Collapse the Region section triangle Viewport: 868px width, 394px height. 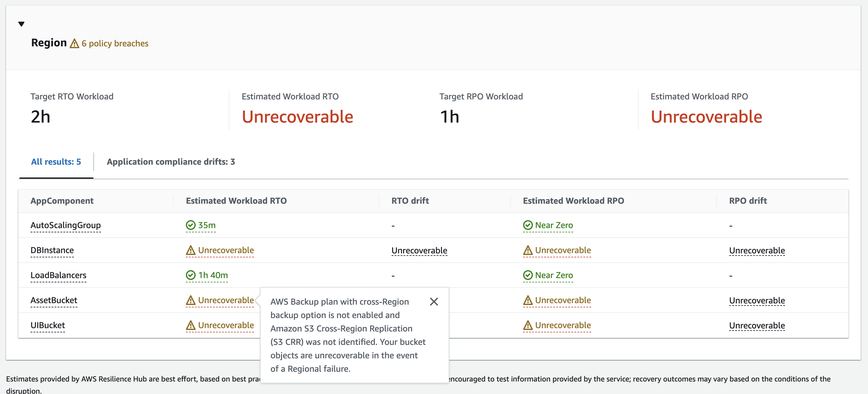(21, 24)
